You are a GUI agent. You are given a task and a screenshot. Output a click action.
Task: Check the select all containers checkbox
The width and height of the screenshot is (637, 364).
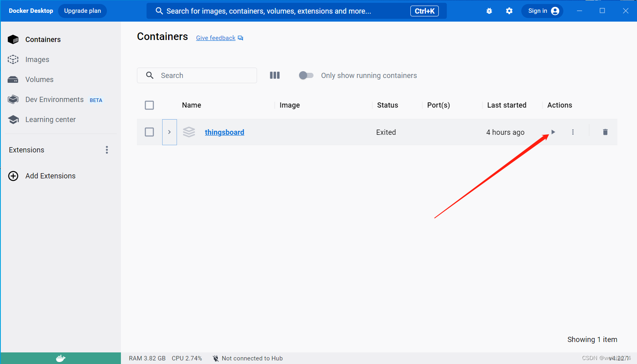click(x=149, y=105)
